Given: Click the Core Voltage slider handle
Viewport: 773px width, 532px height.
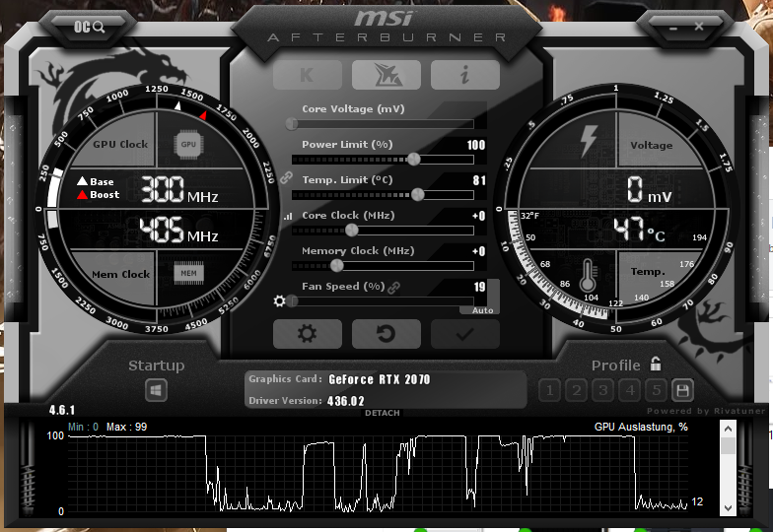Looking at the screenshot, I should pos(292,123).
